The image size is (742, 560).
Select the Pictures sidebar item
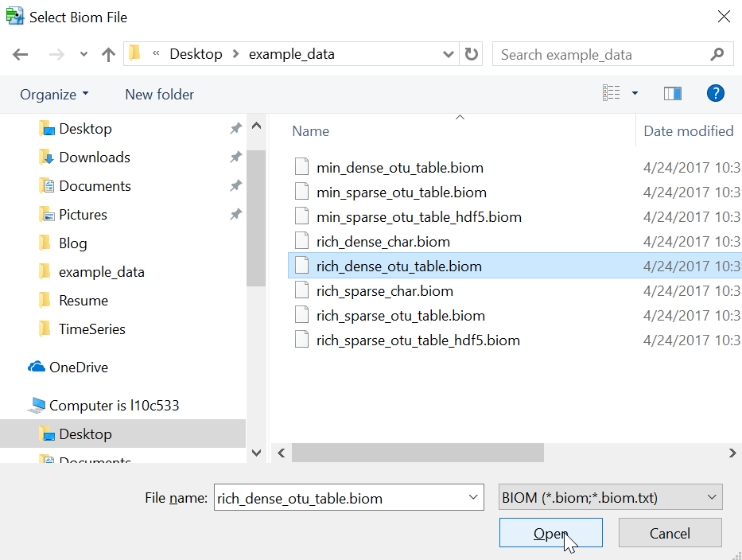click(x=83, y=214)
